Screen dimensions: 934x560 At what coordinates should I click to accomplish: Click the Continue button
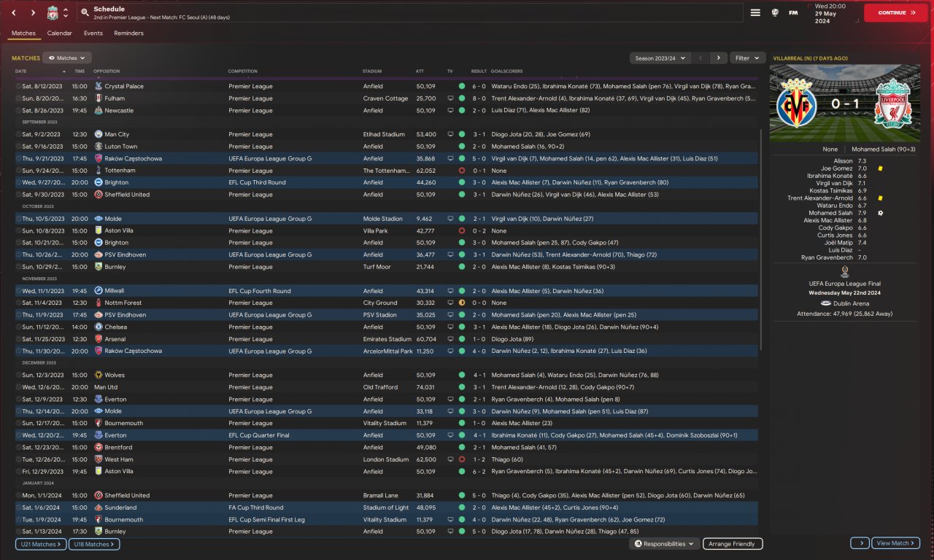tap(895, 12)
